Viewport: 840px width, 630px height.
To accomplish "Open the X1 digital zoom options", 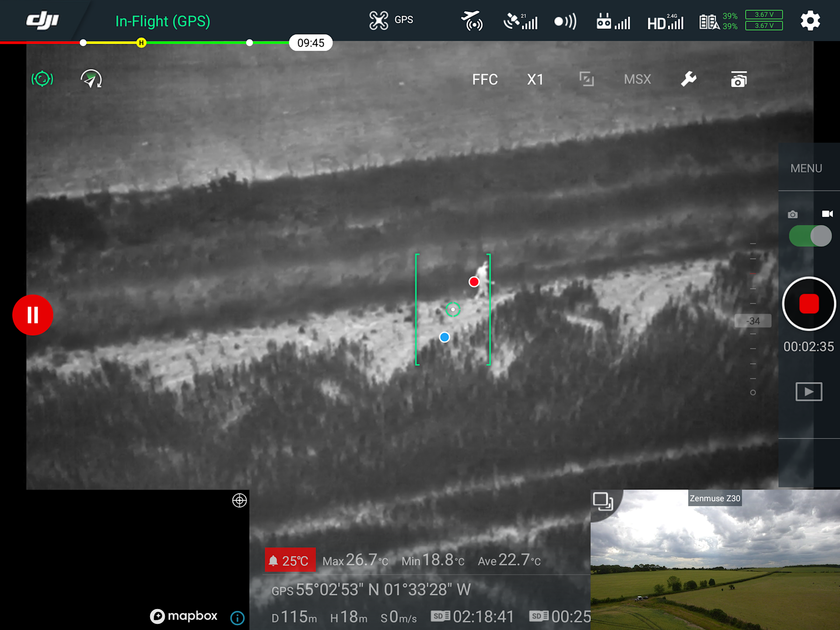I will (535, 79).
